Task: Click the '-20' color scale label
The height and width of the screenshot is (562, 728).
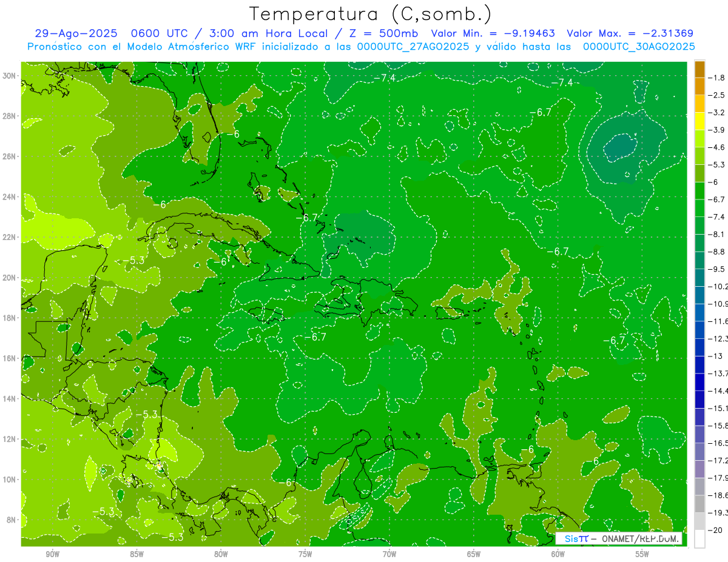Action: 715,530
